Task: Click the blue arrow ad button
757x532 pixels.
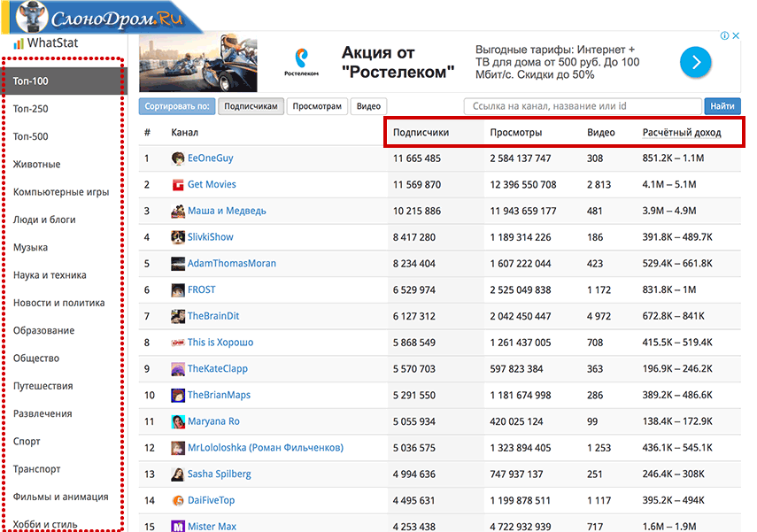Action: point(695,62)
